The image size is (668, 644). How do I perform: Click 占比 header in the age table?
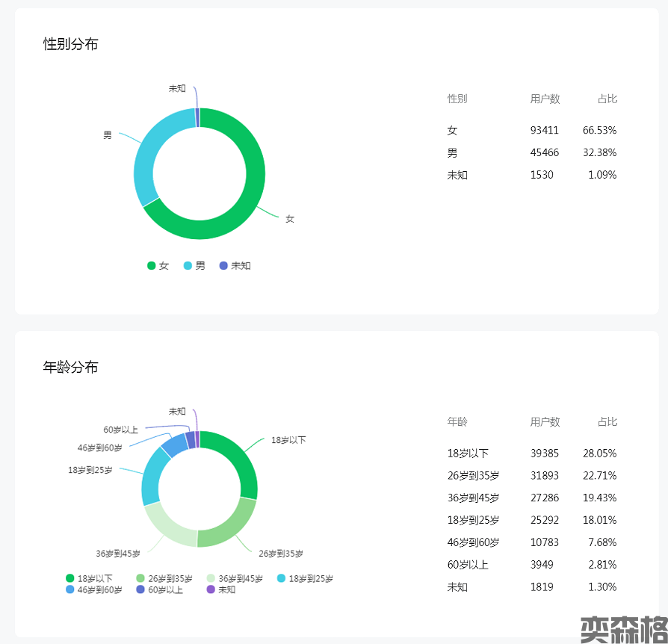[x=607, y=421]
